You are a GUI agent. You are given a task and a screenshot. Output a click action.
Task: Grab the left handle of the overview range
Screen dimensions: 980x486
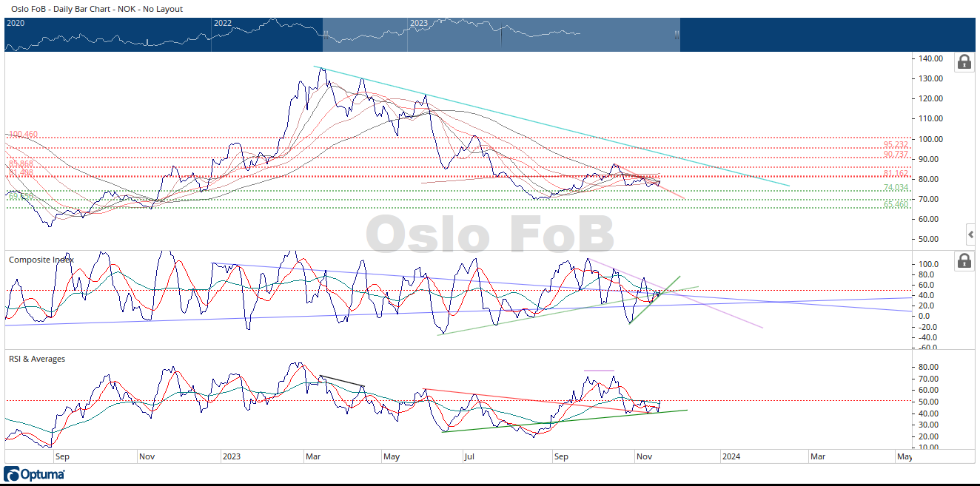(x=325, y=35)
